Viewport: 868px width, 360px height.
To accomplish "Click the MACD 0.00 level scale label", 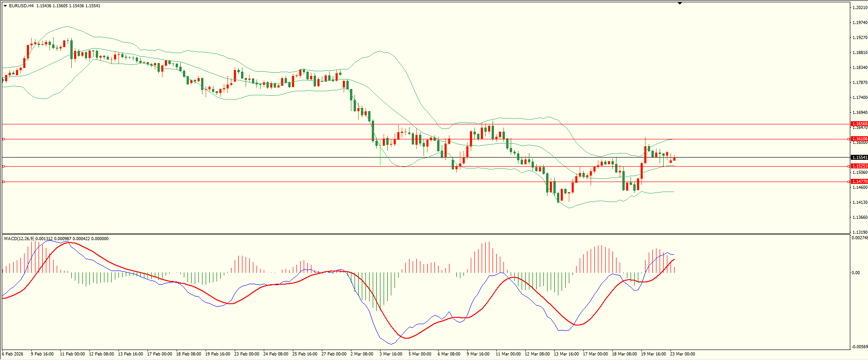I will (x=855, y=273).
